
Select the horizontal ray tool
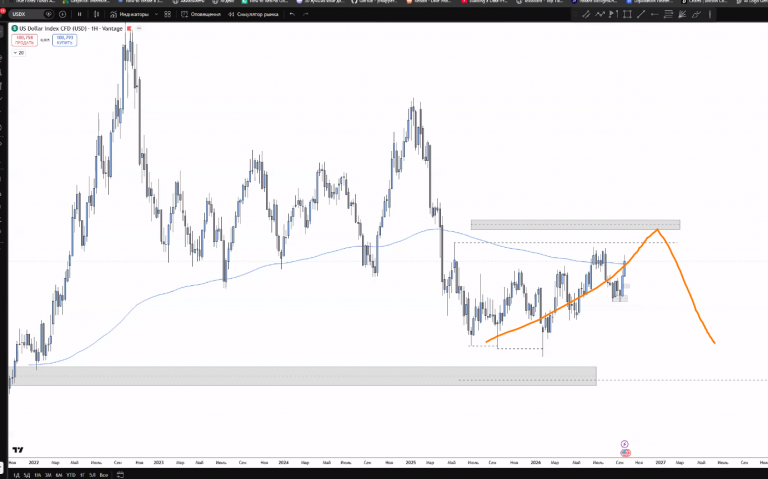(654, 14)
